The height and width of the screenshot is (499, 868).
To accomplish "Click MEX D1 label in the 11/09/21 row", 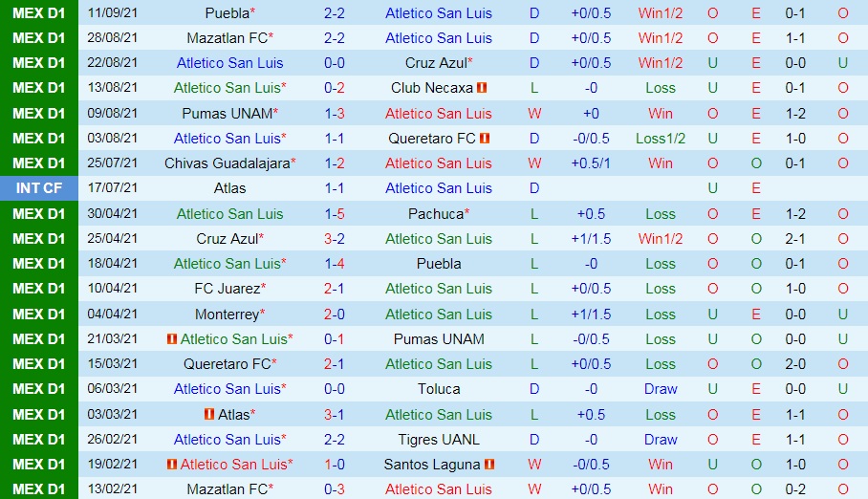I will click(x=39, y=13).
